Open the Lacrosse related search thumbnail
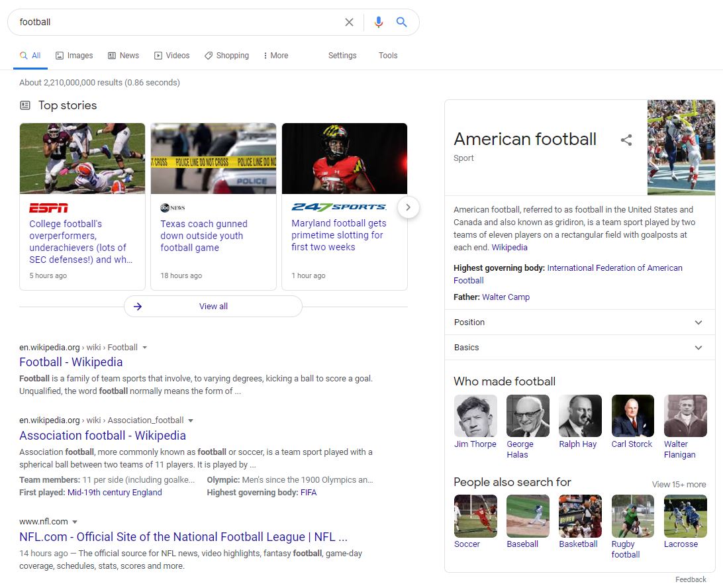723x588 pixels. pyautogui.click(x=685, y=516)
